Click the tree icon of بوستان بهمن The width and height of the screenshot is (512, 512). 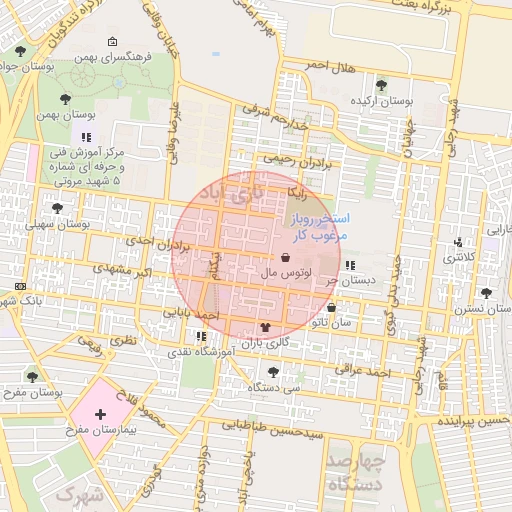coord(65,99)
